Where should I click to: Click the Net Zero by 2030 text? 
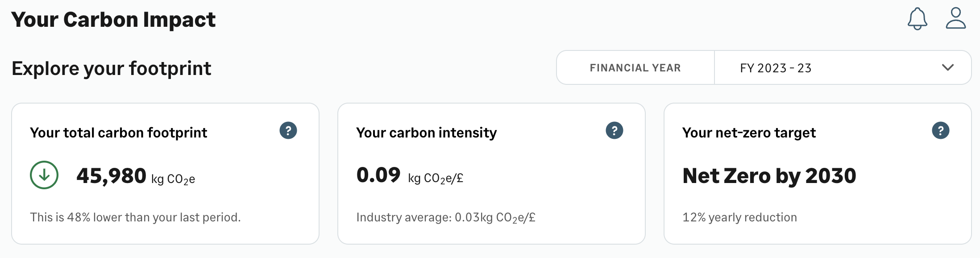[x=769, y=176]
